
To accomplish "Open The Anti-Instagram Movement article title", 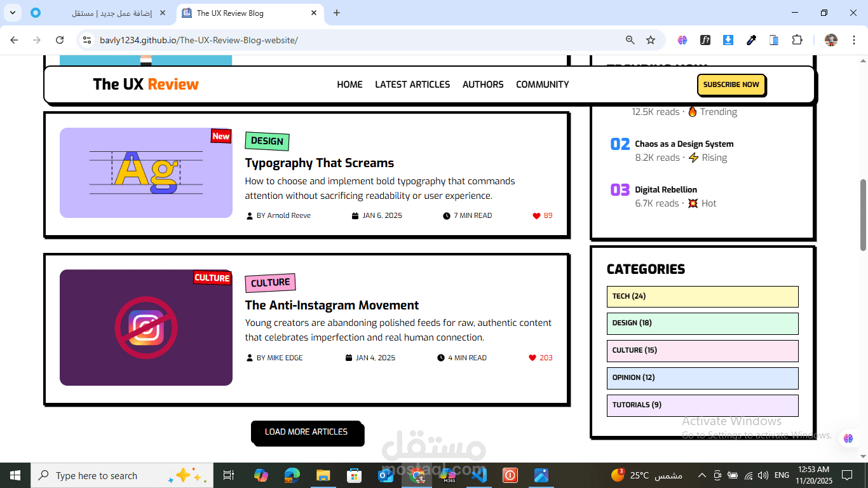I will point(332,305).
